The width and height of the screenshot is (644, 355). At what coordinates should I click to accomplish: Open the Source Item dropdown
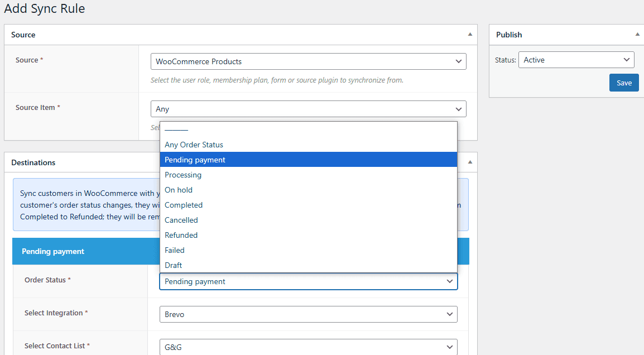[x=308, y=109]
